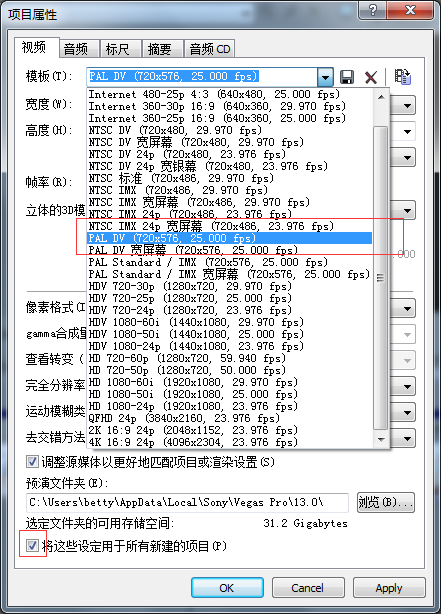Click the scrollbar up arrow in the template list
The height and width of the screenshot is (614, 441).
(x=381, y=97)
